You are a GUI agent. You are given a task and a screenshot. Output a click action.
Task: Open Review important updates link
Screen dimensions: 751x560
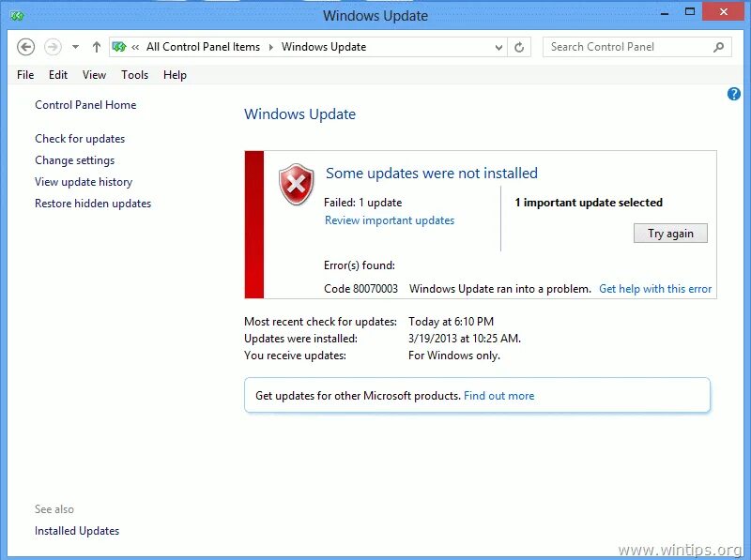click(390, 220)
